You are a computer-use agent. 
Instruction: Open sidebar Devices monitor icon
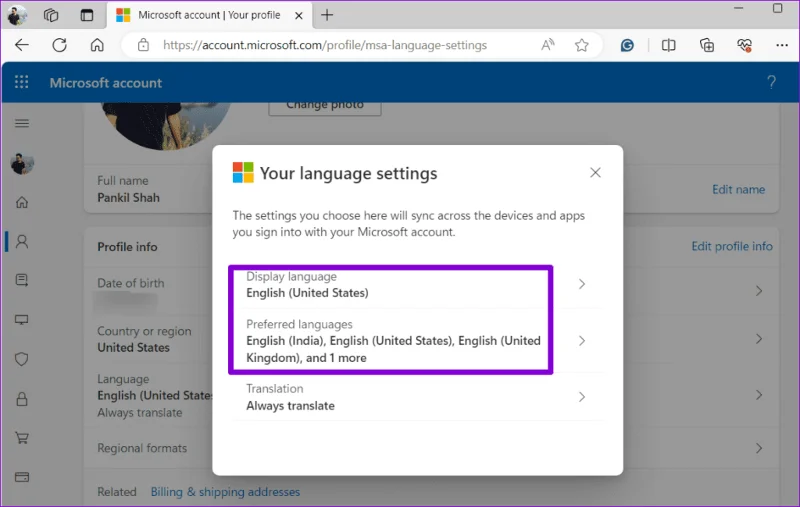tap(22, 320)
